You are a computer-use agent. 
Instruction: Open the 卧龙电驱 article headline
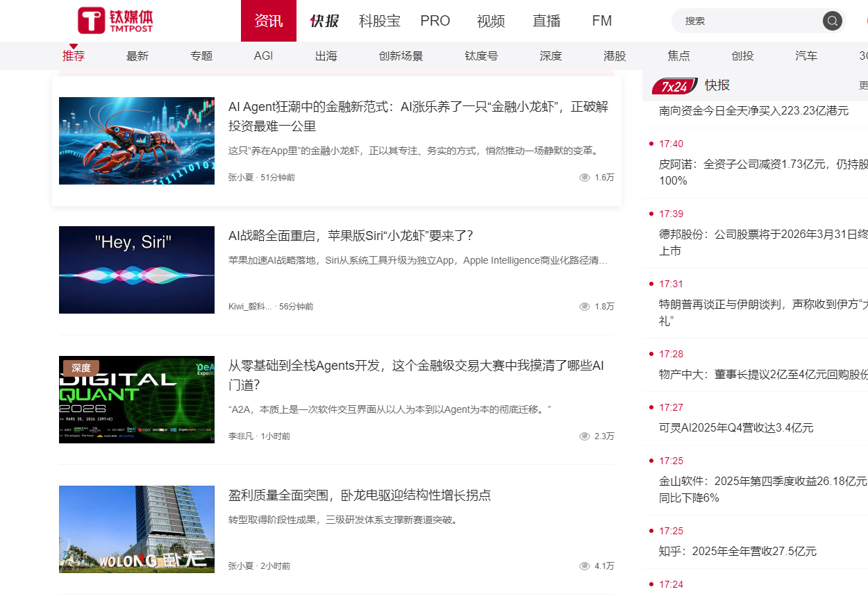point(360,495)
